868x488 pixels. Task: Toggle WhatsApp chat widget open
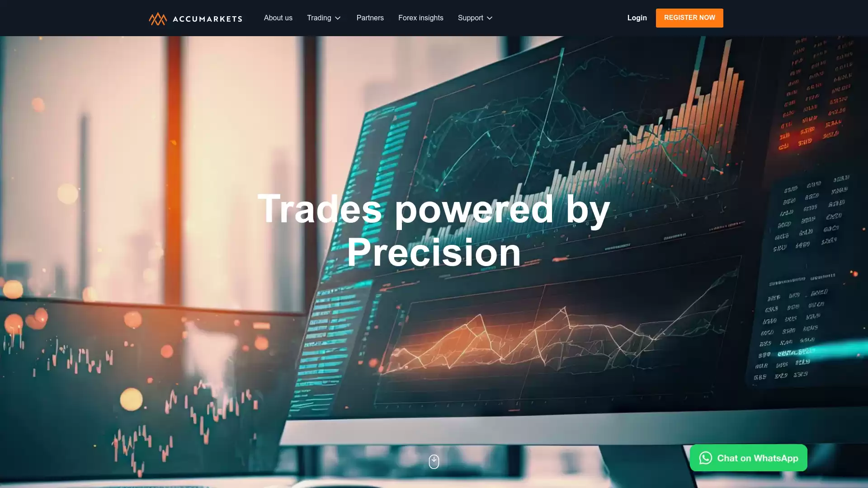click(749, 458)
